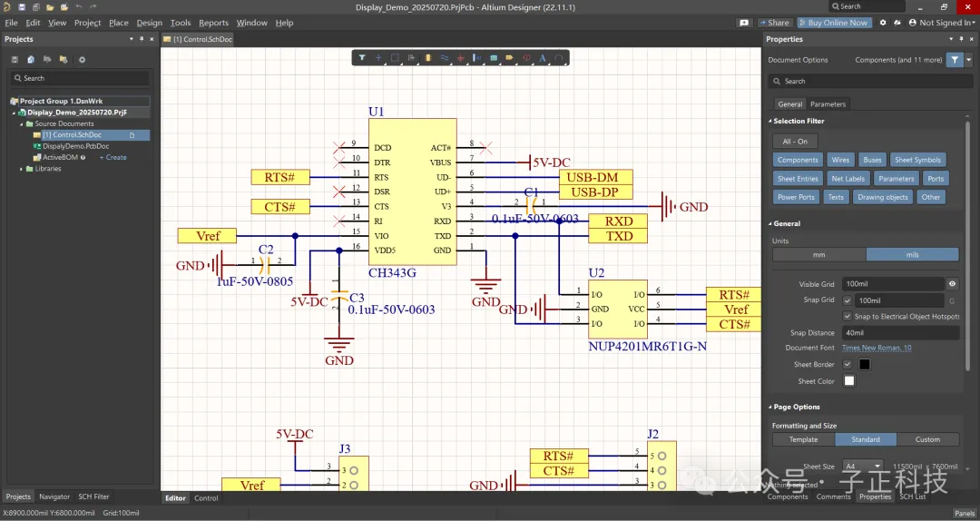Click the Open Project icon in the title bar
980x521 pixels.
[64, 7]
